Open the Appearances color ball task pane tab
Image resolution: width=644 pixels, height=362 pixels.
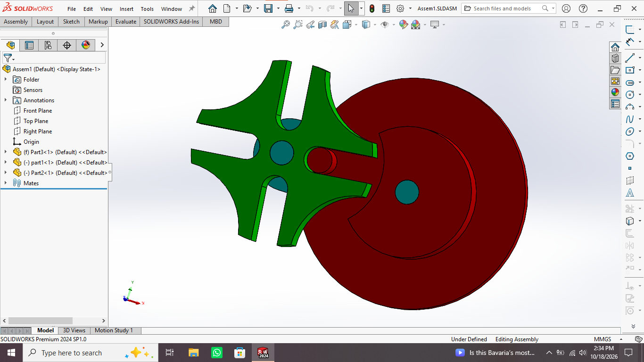[x=615, y=92]
